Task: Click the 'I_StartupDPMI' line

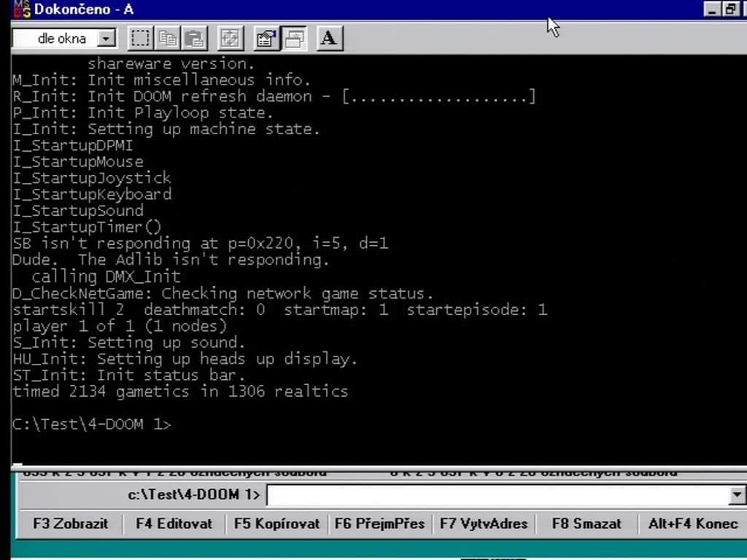Action: 73,145
